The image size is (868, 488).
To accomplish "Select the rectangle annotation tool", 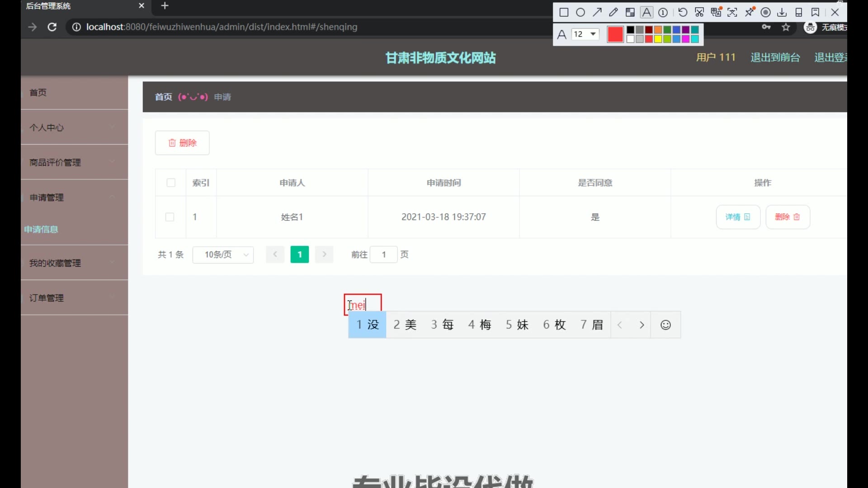I will coord(564,13).
